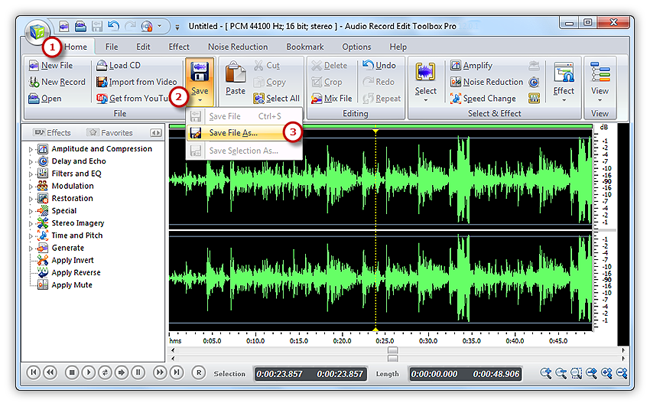Click Crop in Editing group
The height and width of the screenshot is (406, 650).
tap(327, 82)
